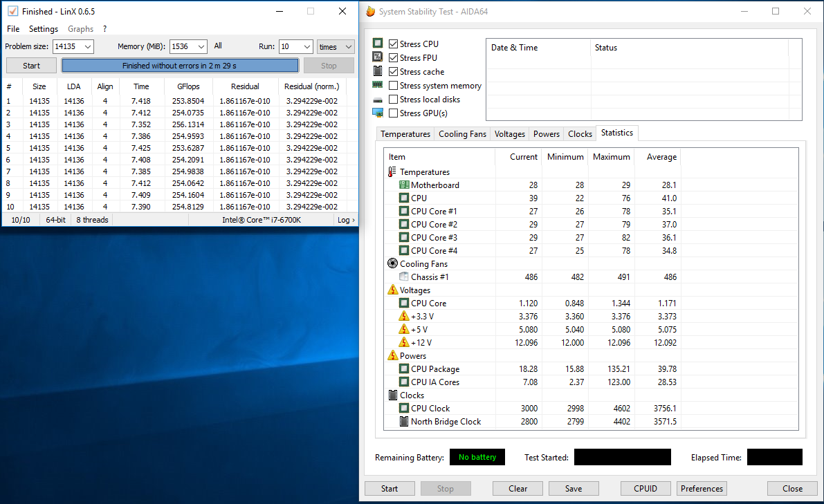Screen dimensions: 824x504
Task: Click the CPU Core voltage row icon
Action: point(403,303)
